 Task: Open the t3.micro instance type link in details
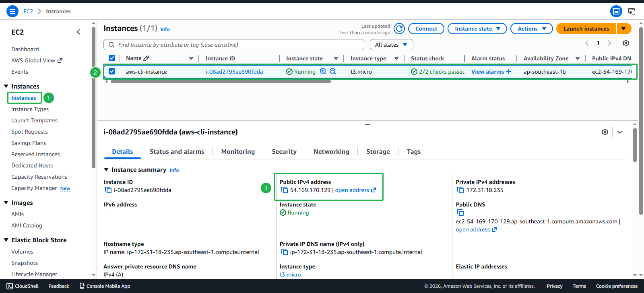(290, 274)
